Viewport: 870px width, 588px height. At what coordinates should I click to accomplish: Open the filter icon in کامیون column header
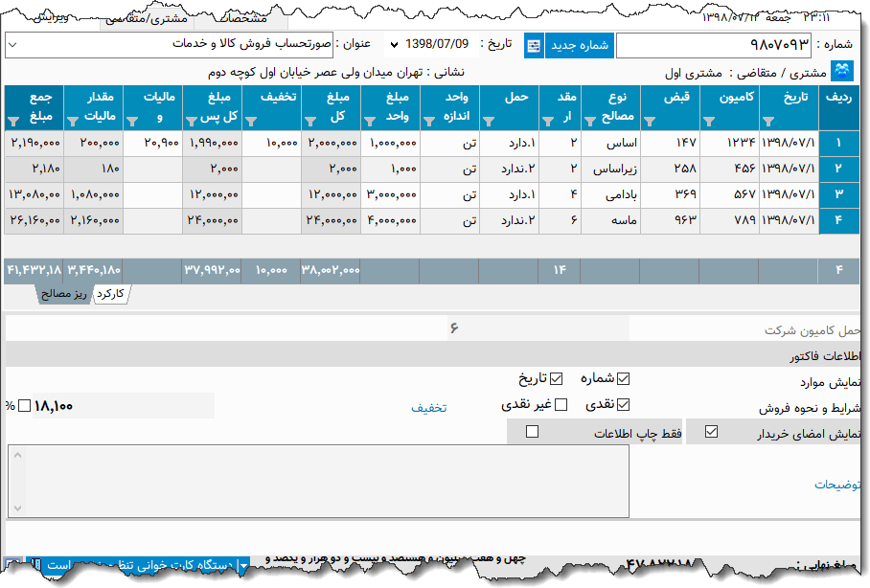coord(709,121)
